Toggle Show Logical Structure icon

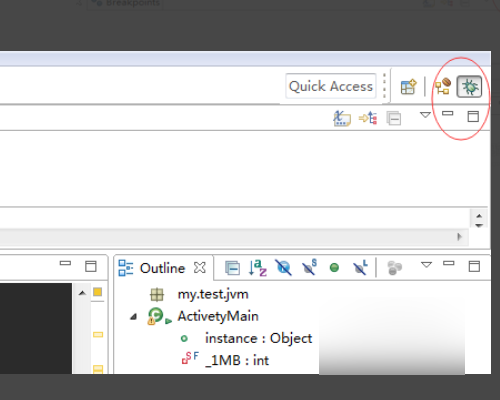(368, 118)
